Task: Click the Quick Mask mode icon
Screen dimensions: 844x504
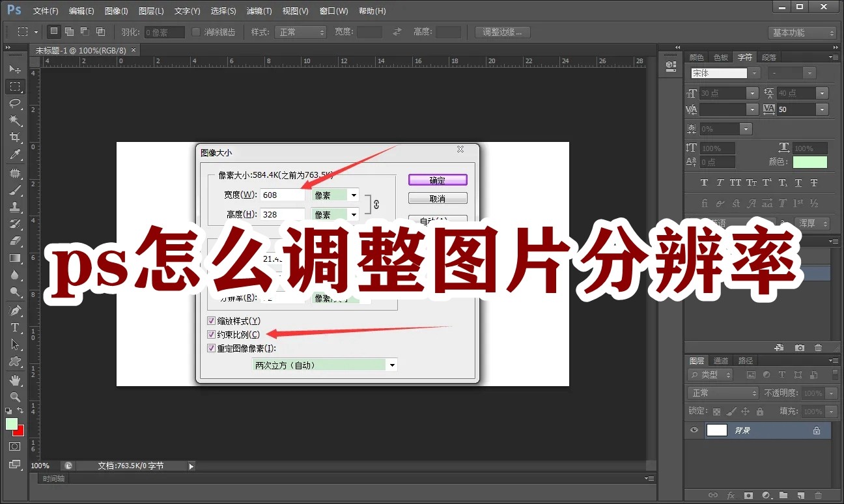Action: tap(15, 447)
